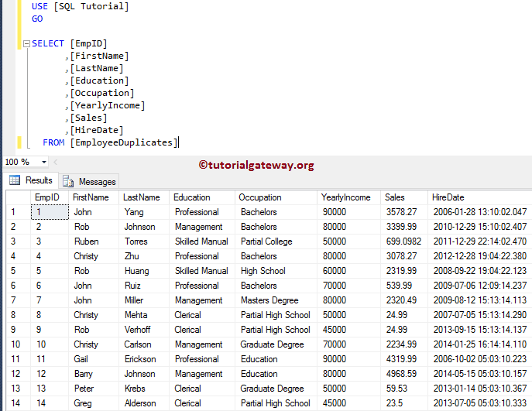Viewport: 532px width, 411px height.
Task: Click the Messages tab icon
Action: (68, 181)
